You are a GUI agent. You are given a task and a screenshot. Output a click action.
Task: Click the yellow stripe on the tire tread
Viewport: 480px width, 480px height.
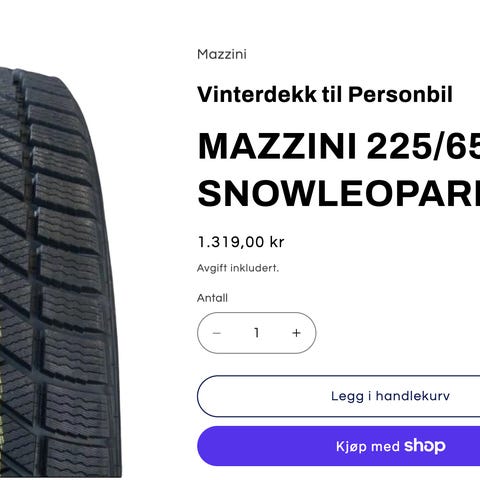pyautogui.click(x=2, y=383)
